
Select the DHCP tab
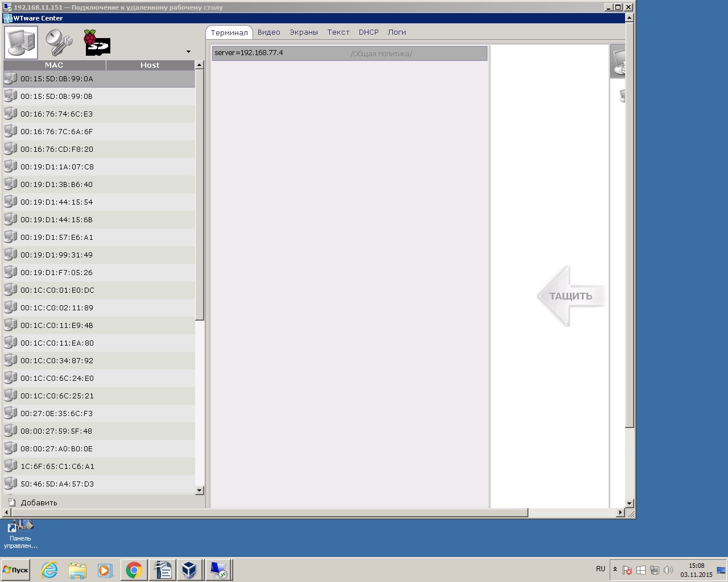[369, 32]
